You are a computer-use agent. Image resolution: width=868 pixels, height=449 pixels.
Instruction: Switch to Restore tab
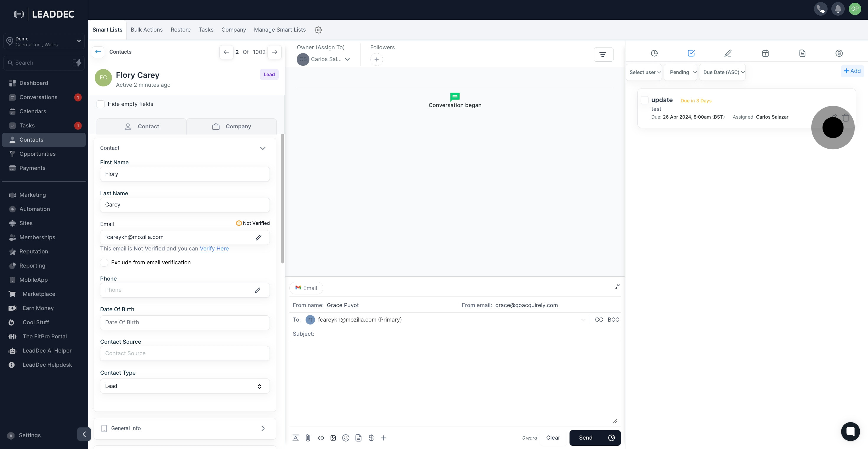click(181, 30)
